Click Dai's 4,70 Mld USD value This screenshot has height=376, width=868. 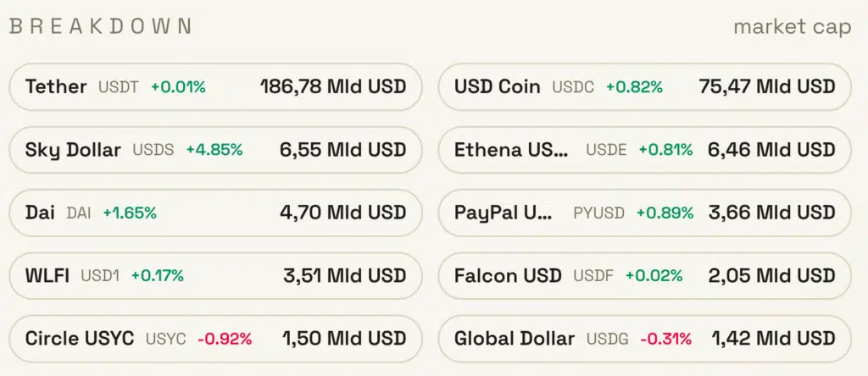(x=342, y=213)
